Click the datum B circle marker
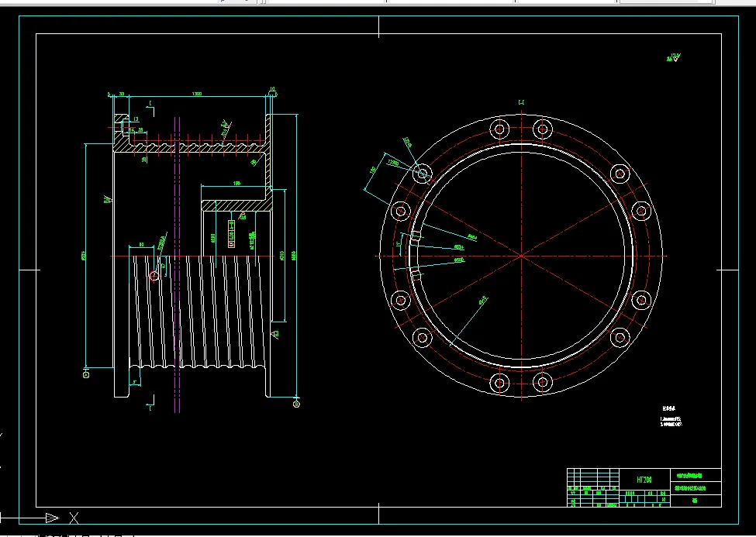This screenshot has height=537, width=756. [296, 404]
